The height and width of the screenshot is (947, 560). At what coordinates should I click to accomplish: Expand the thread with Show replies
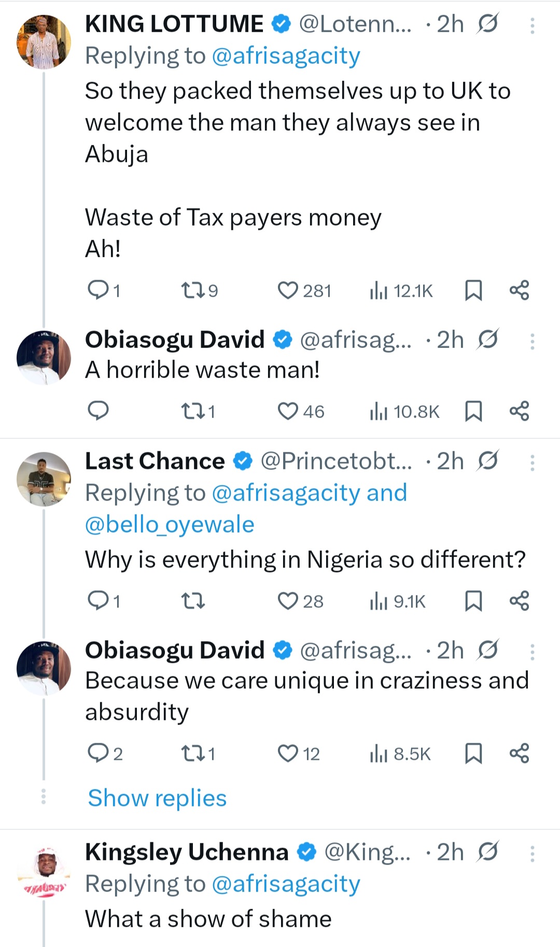point(157,798)
